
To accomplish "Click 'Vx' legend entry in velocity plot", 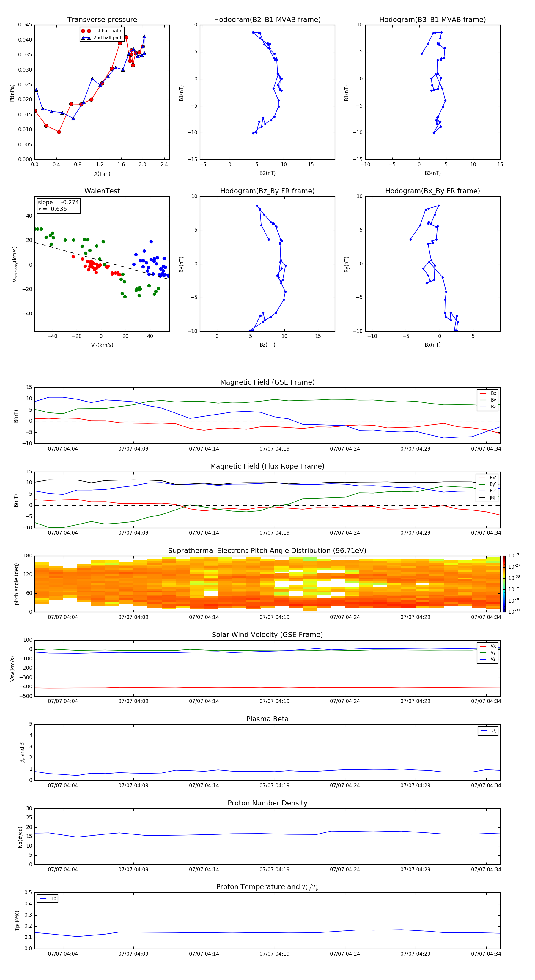I will (x=488, y=646).
